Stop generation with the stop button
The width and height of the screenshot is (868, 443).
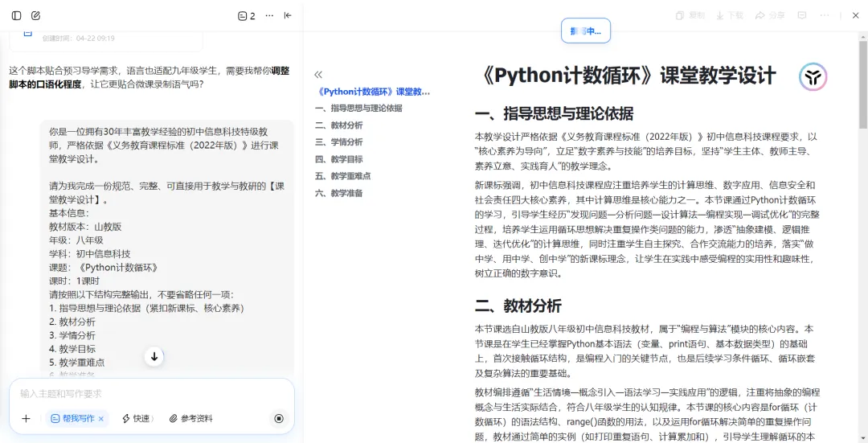coord(279,419)
